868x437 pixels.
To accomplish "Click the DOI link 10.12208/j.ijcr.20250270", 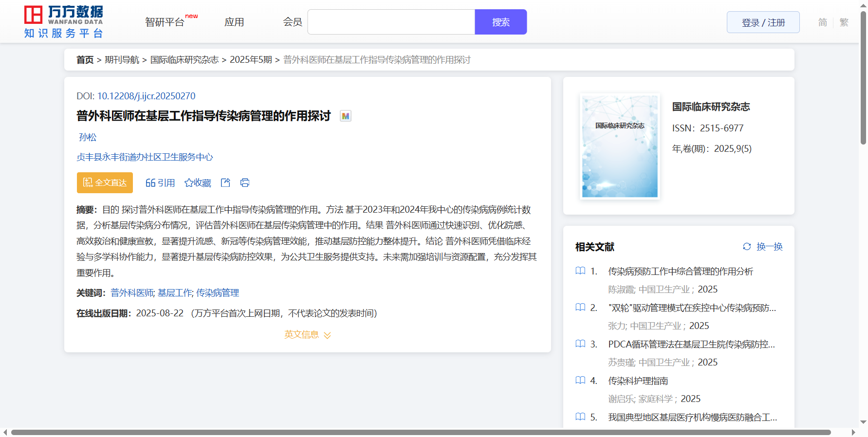I will click(x=146, y=96).
